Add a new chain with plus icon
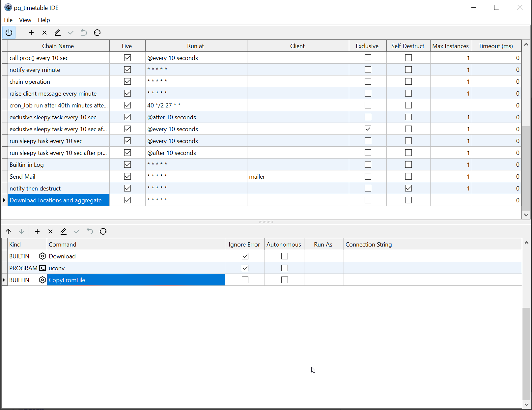532x410 pixels. pos(31,33)
